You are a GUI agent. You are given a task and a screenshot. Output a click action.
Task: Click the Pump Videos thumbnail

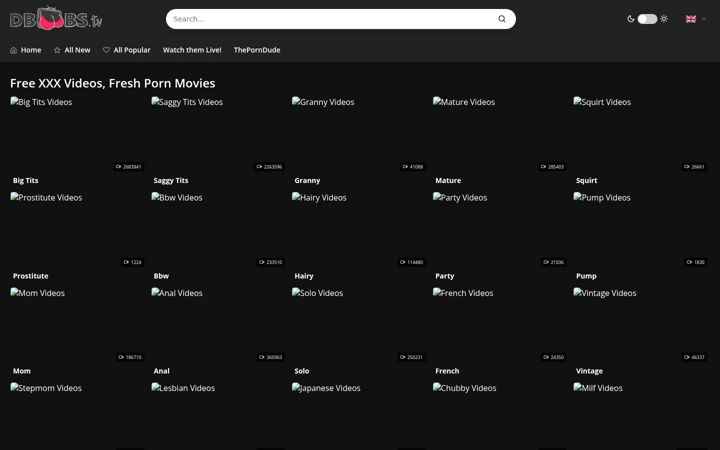(x=641, y=229)
